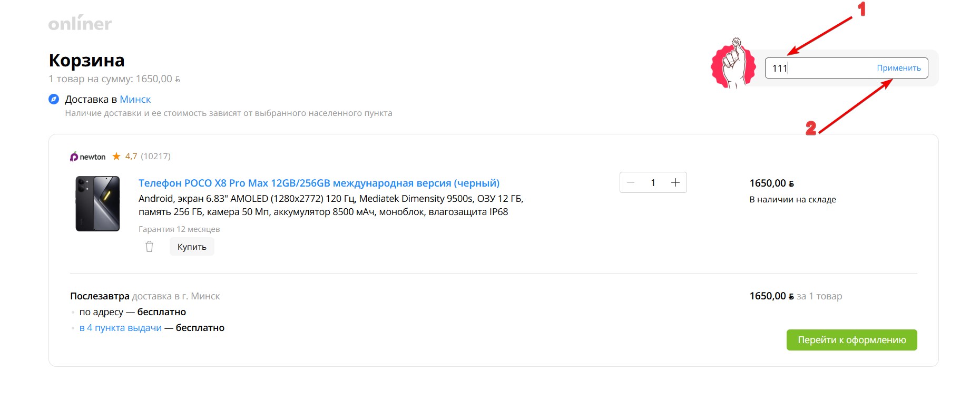Click the Гарантия 12 месяцев text

(x=179, y=229)
